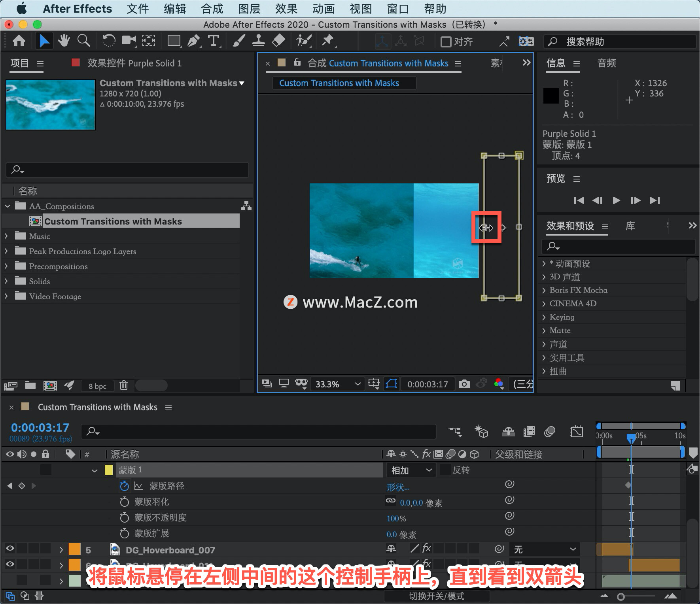Viewport: 700px width, 604px height.
Task: Select the Clone Stamp tool
Action: tap(259, 41)
